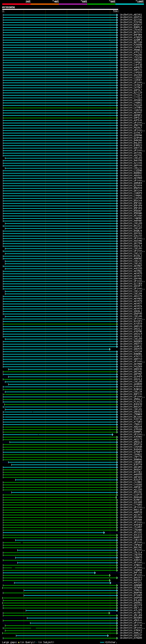Click the red 20% identity legend bar
The width and height of the screenshot is (146, 644).
click(16, 4)
